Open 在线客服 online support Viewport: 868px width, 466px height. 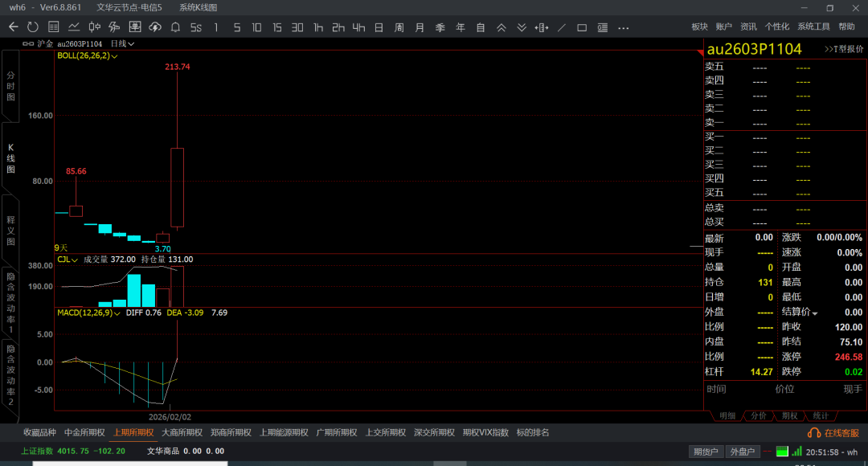(833, 433)
